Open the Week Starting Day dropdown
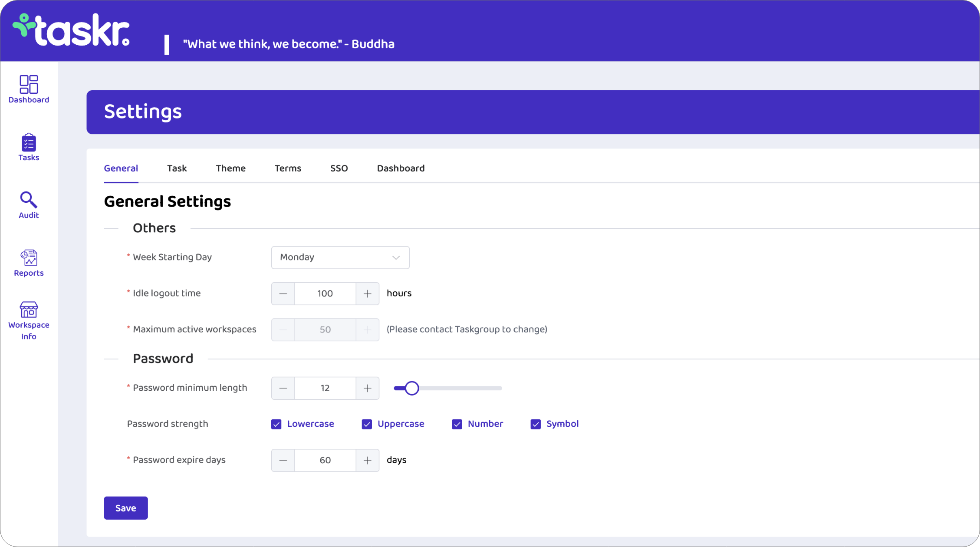The image size is (980, 547). pos(340,257)
